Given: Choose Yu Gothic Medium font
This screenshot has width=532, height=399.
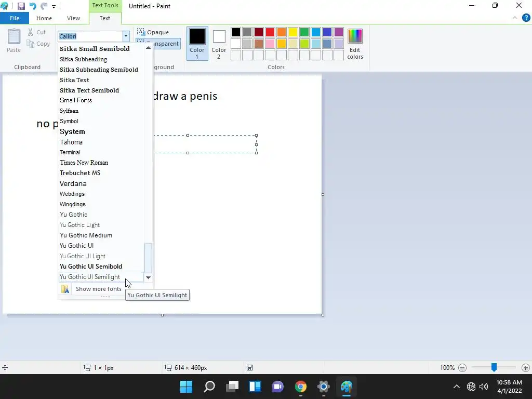Looking at the screenshot, I should pyautogui.click(x=101, y=235).
